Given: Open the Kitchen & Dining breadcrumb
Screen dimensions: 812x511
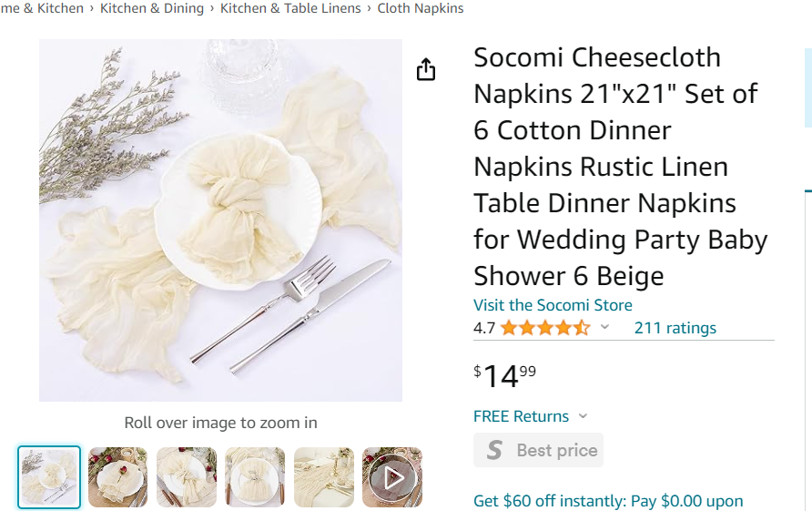Looking at the screenshot, I should (152, 8).
